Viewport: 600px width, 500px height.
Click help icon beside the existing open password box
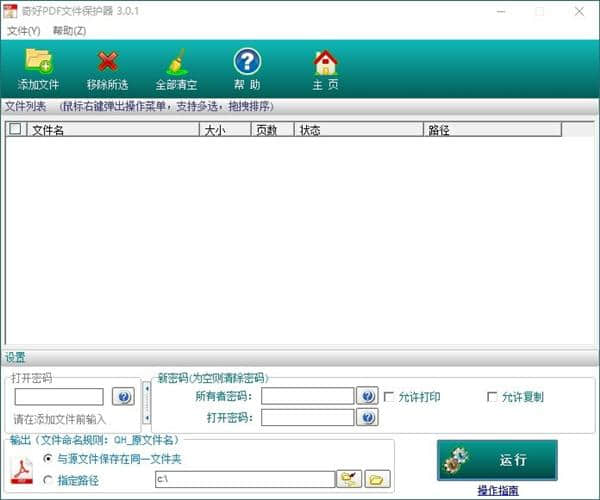coord(123,397)
